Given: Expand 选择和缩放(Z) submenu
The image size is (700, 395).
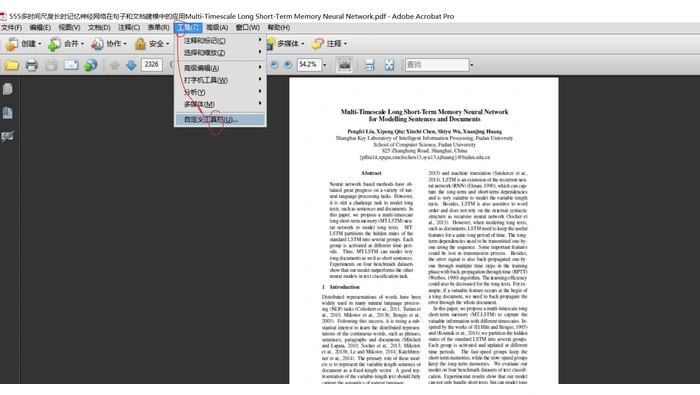Looking at the screenshot, I should pos(221,53).
